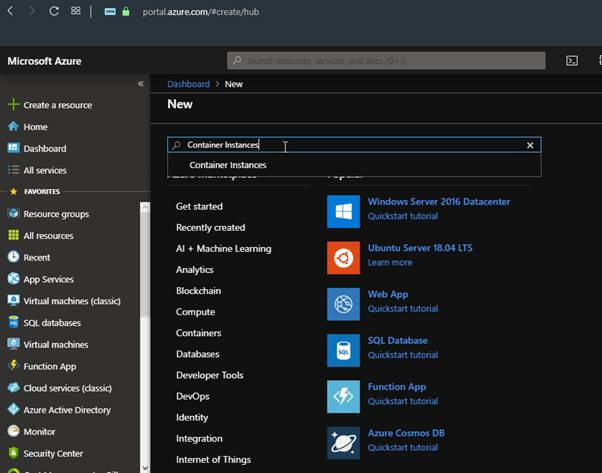Image resolution: width=602 pixels, height=473 pixels.
Task: Click the SQL databases icon in sidebar
Action: [13, 322]
